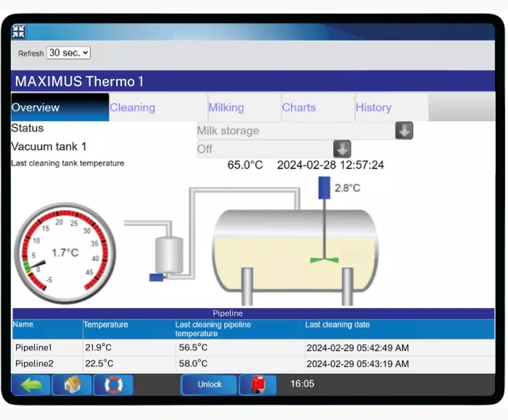This screenshot has width=508, height=420.
Task: Switch to the History tab
Action: 373,107
